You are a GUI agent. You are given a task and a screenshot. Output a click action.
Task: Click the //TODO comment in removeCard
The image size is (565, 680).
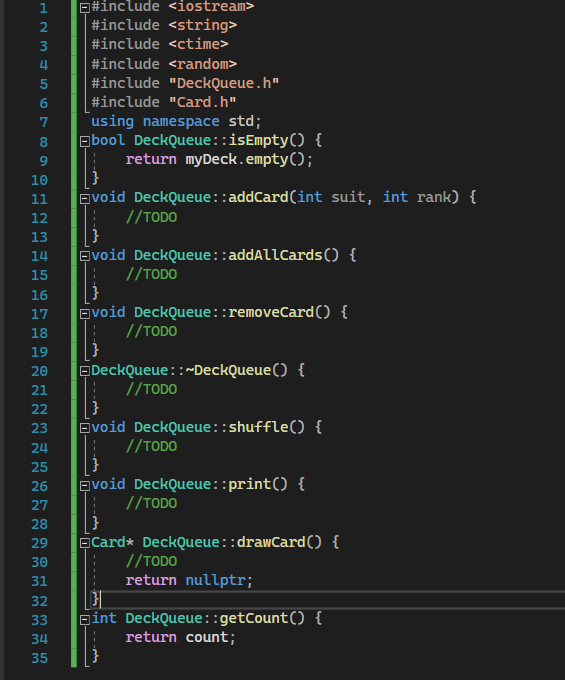(151, 332)
